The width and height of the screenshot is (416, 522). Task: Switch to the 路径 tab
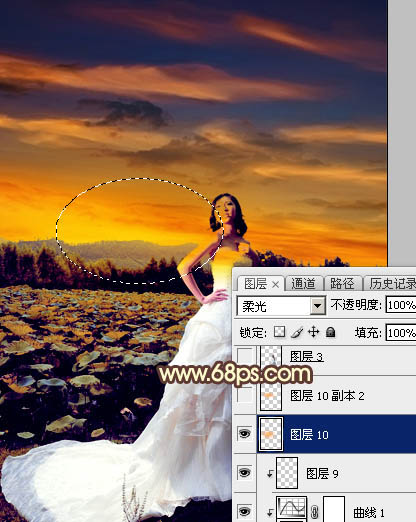coord(342,284)
